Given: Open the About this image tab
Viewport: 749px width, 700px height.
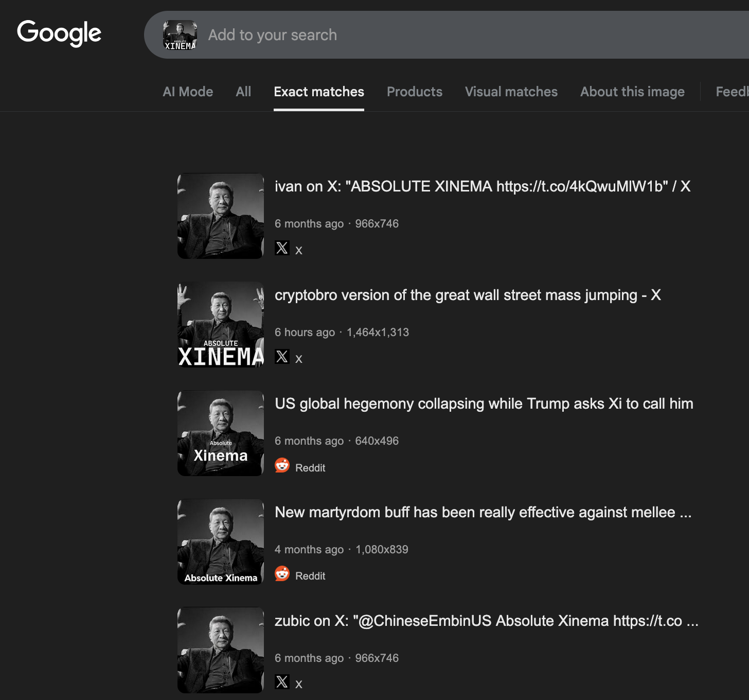Looking at the screenshot, I should [632, 92].
